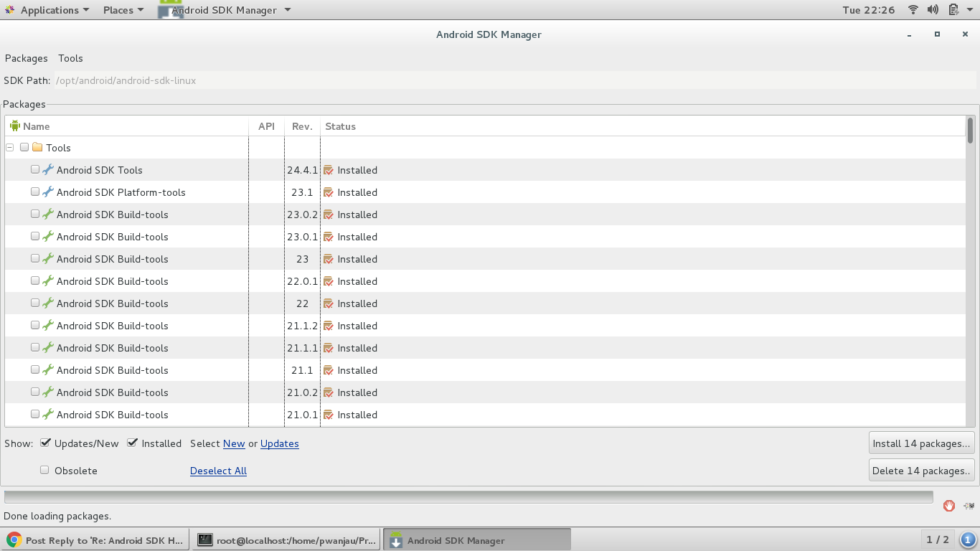This screenshot has width=980, height=551.
Task: Click the red stop hand icon
Action: [949, 506]
